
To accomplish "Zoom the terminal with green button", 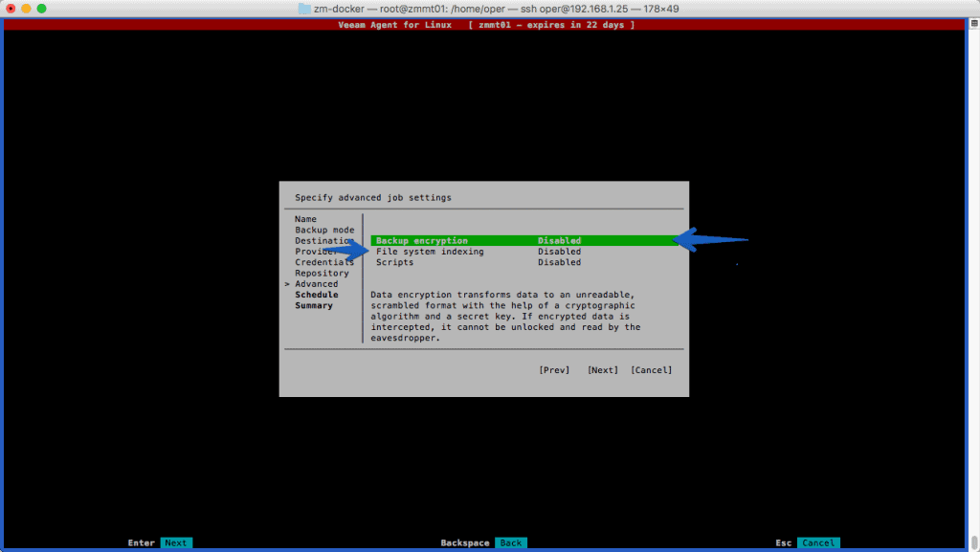I will pyautogui.click(x=42, y=8).
